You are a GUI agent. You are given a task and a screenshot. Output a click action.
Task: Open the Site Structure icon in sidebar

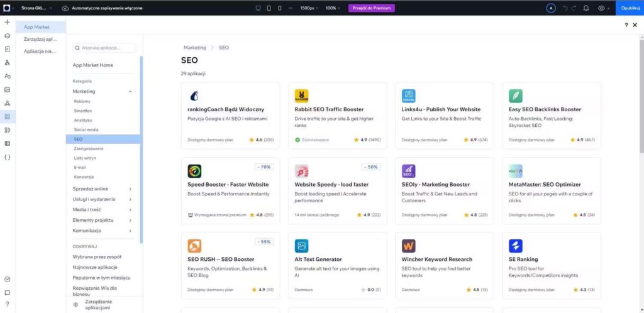7,63
